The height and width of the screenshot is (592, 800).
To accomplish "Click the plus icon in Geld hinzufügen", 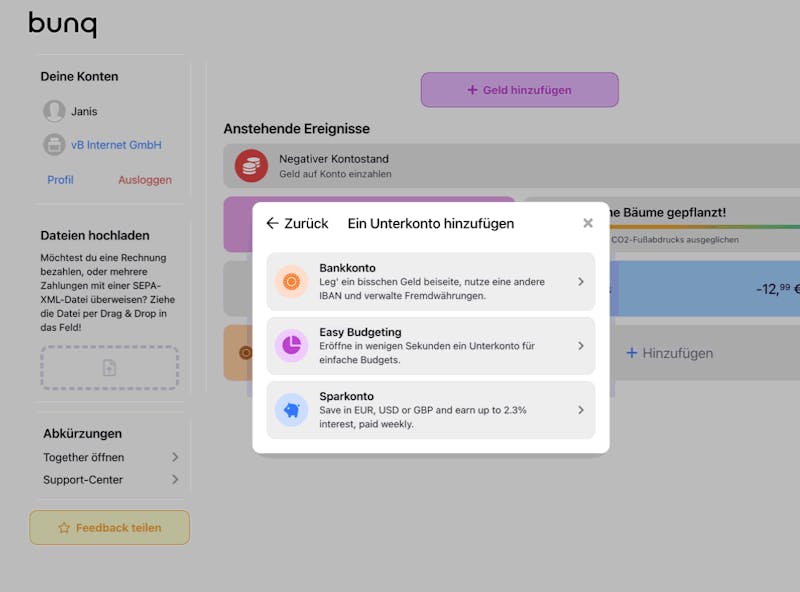I will pyautogui.click(x=472, y=90).
